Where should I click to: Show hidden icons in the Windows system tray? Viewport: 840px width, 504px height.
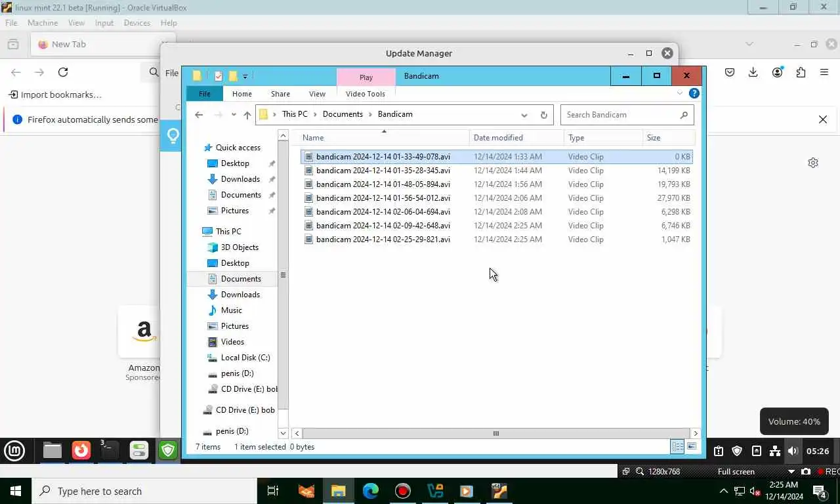tap(724, 491)
